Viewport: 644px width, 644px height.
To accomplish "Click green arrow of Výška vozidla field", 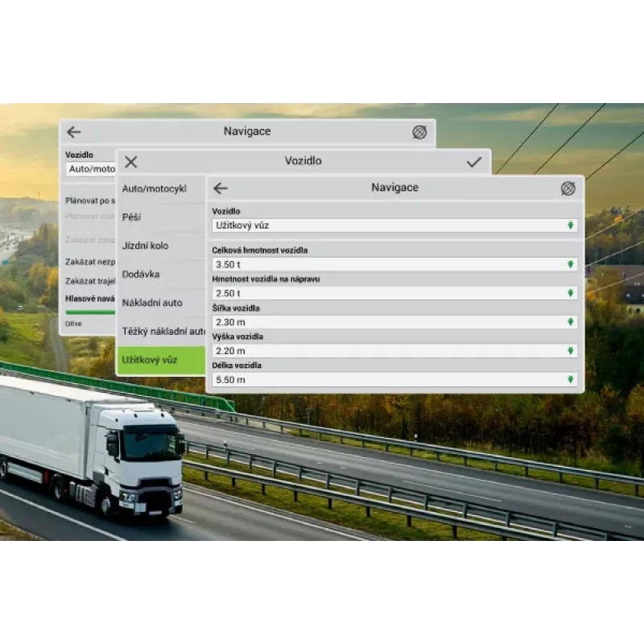I will pos(571,351).
